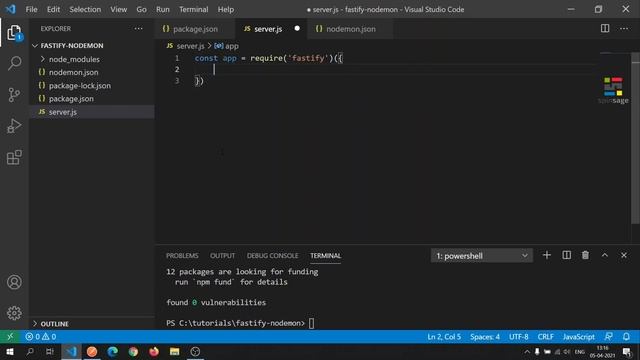Split the terminal panel
The image size is (640, 360).
point(567,256)
